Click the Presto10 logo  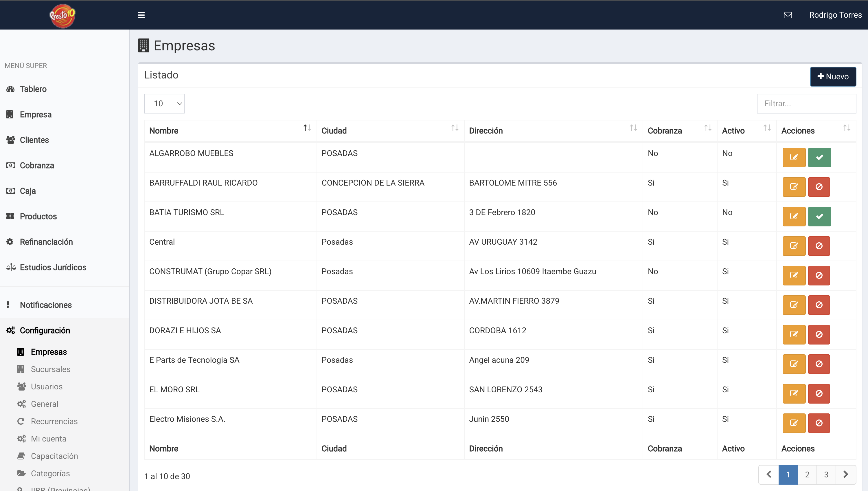[62, 16]
